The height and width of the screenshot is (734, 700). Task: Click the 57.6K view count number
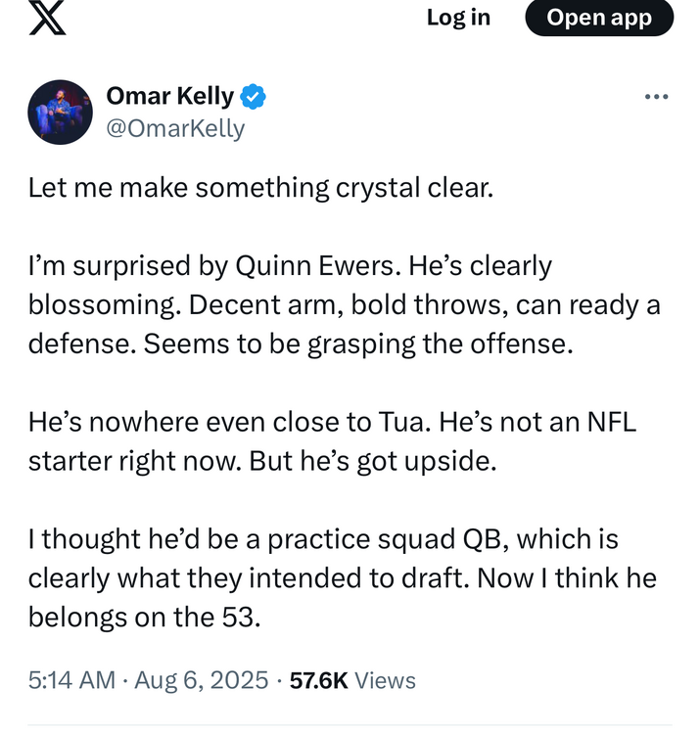click(x=318, y=680)
